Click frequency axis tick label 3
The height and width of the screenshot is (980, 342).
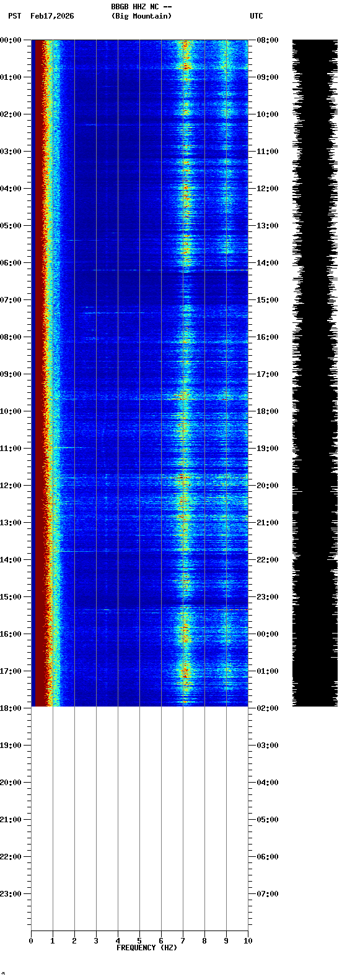pos(96,941)
